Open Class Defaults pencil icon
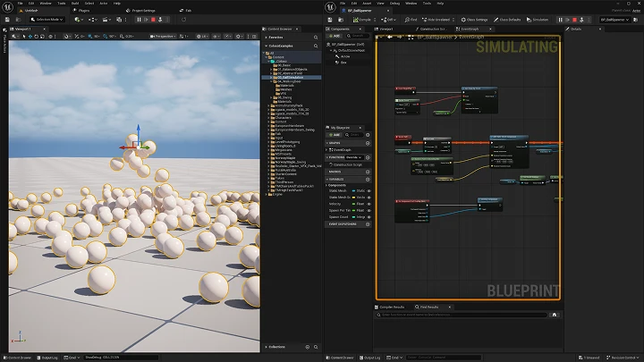This screenshot has height=362, width=644. pyautogui.click(x=496, y=20)
